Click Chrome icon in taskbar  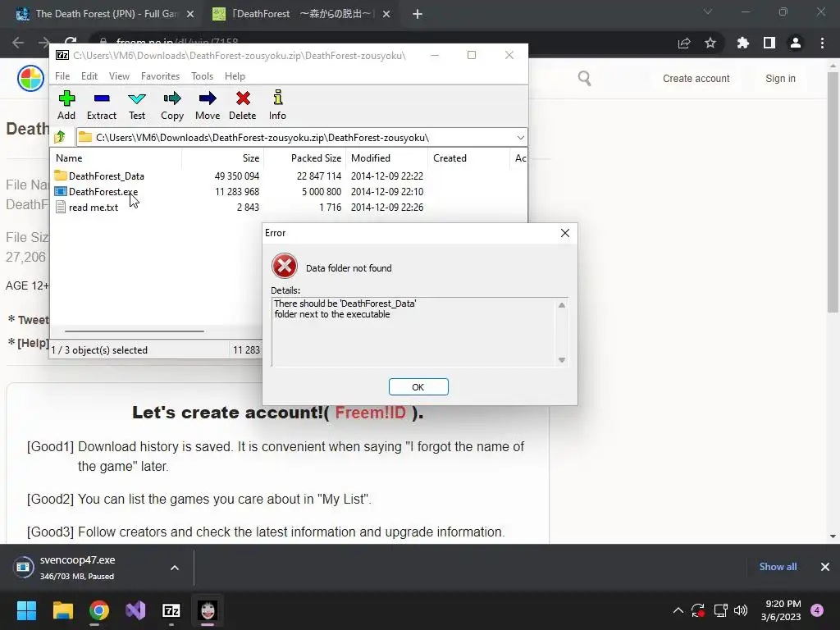pos(99,610)
